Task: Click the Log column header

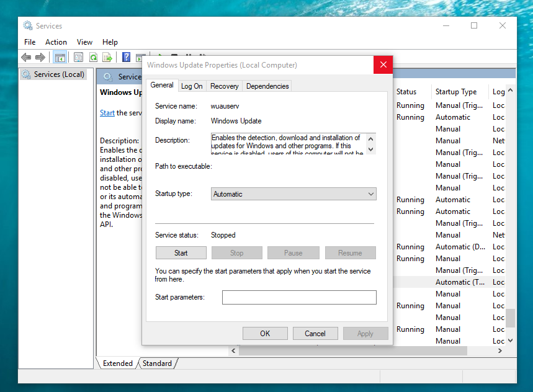Action: click(x=498, y=92)
